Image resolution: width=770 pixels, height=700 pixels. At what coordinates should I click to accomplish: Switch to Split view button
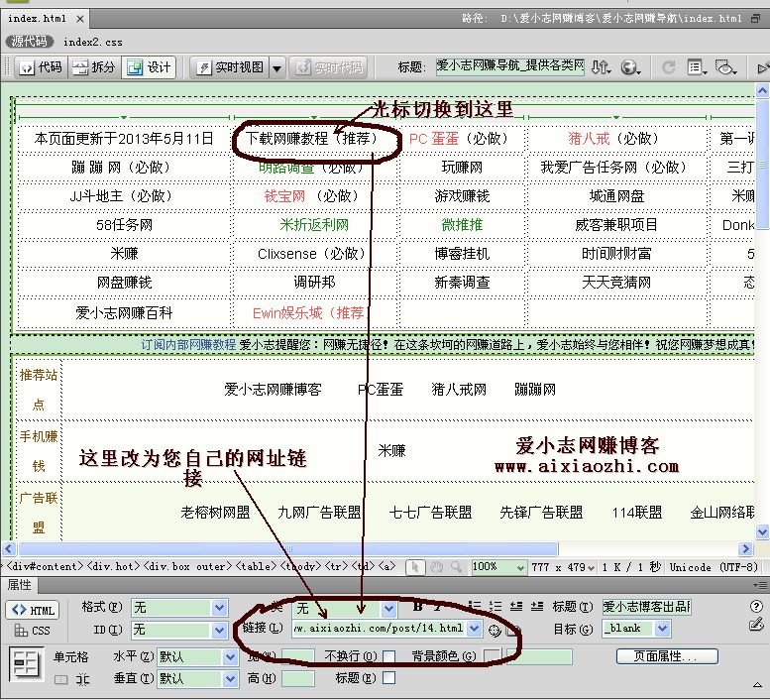click(93, 67)
